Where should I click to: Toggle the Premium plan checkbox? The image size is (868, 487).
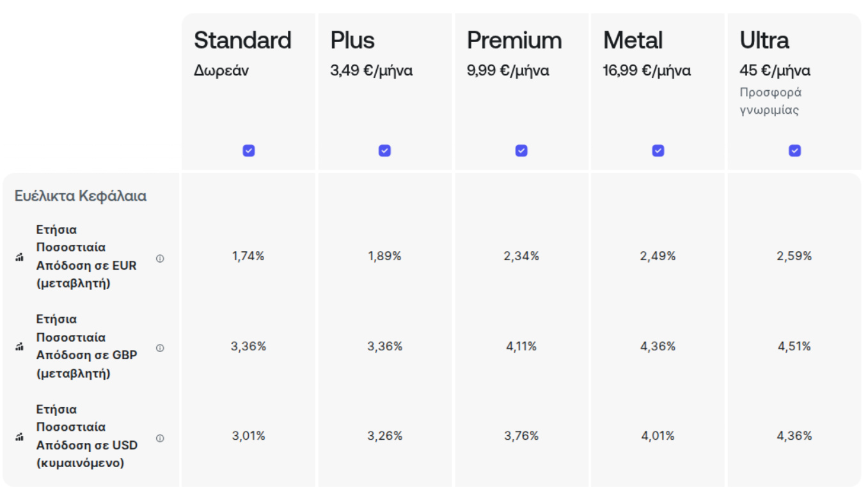[x=521, y=151]
